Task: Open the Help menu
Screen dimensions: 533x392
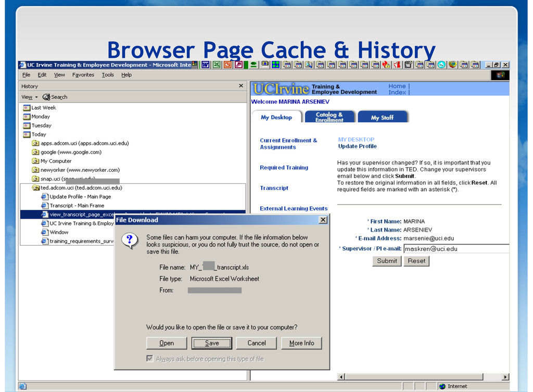Action: tap(126, 75)
